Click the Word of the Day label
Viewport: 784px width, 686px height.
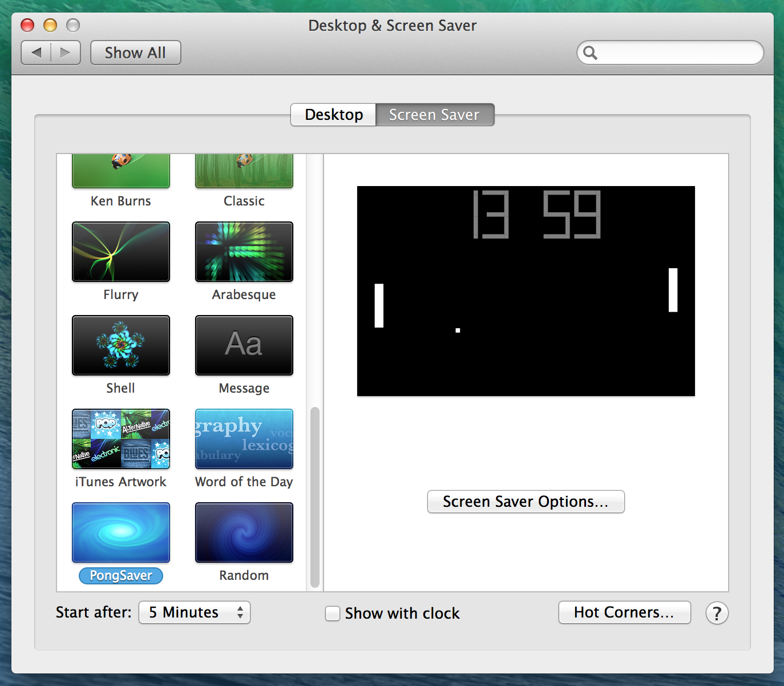[244, 482]
